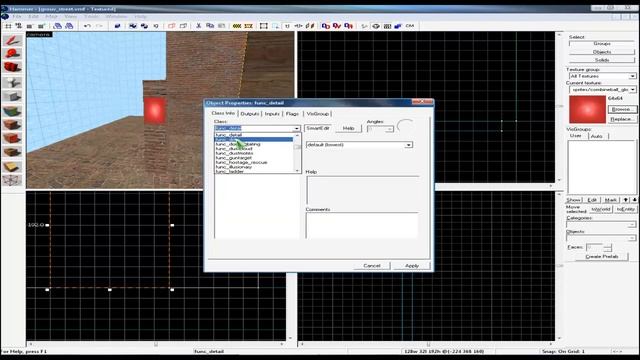Screen dimensions: 640x360
Task: Select the Apply Overlays tool
Action: 12,152
